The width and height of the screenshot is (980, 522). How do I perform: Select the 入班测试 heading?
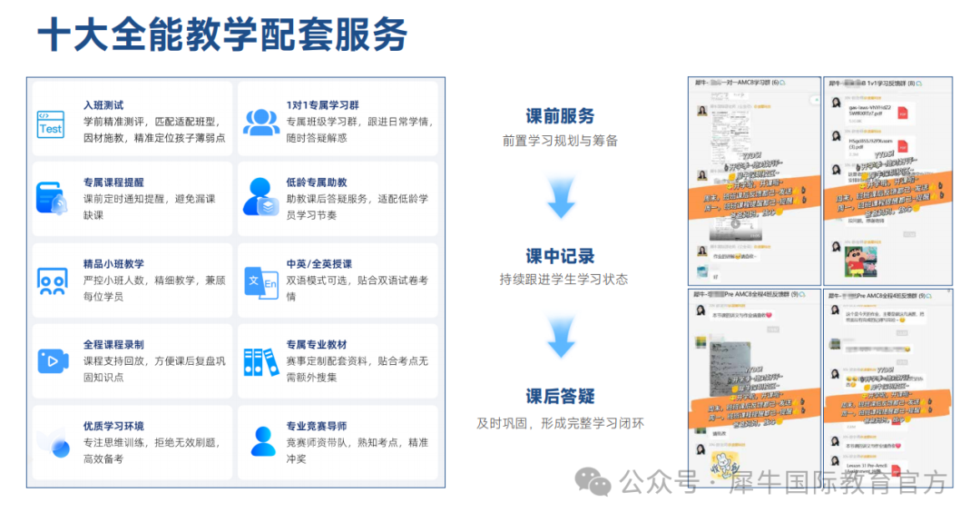pos(103,105)
